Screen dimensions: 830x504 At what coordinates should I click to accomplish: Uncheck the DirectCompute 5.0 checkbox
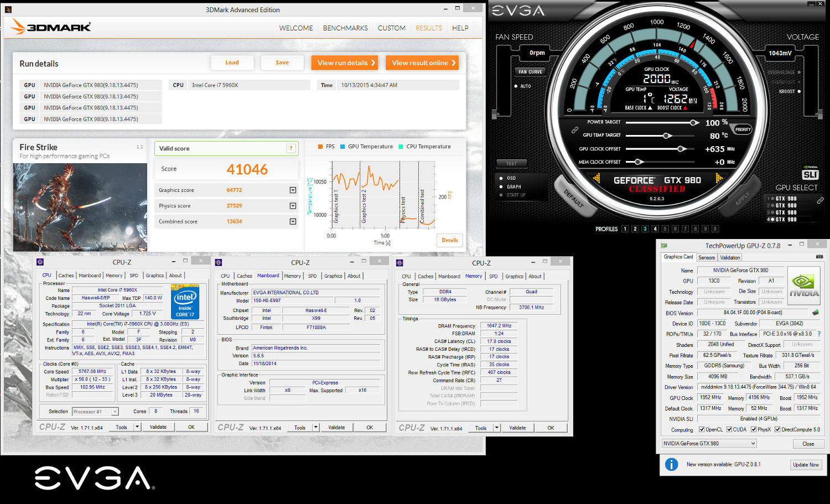777,429
